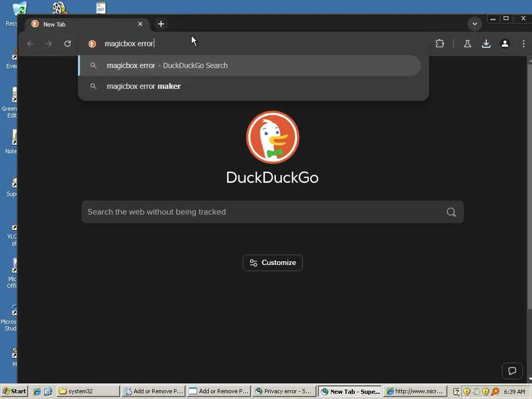Choose suggestion magicbox error DuckDuckGo Search
Screen dimensions: 532x399
click(x=249, y=65)
